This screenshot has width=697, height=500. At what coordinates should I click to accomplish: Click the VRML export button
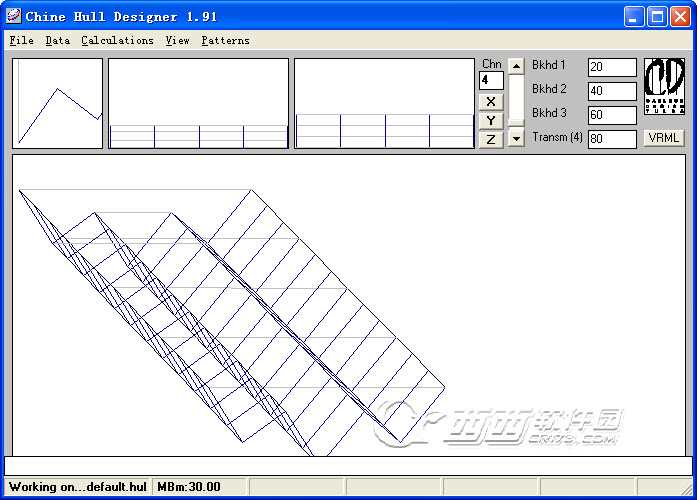[x=664, y=138]
